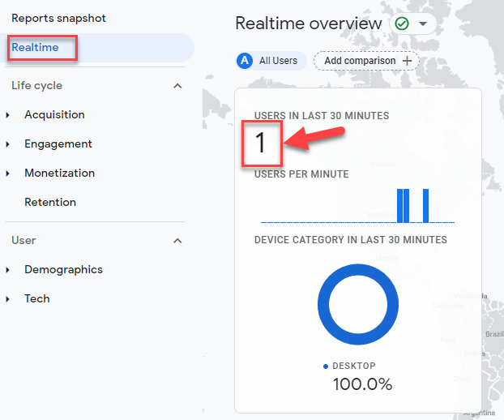Image resolution: width=504 pixels, height=420 pixels.
Task: Collapse the User section chevron
Action: tap(177, 241)
